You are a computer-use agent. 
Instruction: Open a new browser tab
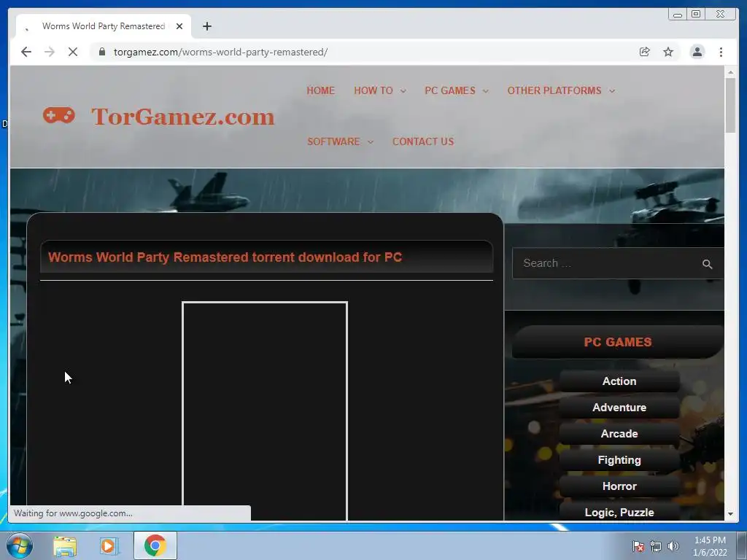coord(206,26)
